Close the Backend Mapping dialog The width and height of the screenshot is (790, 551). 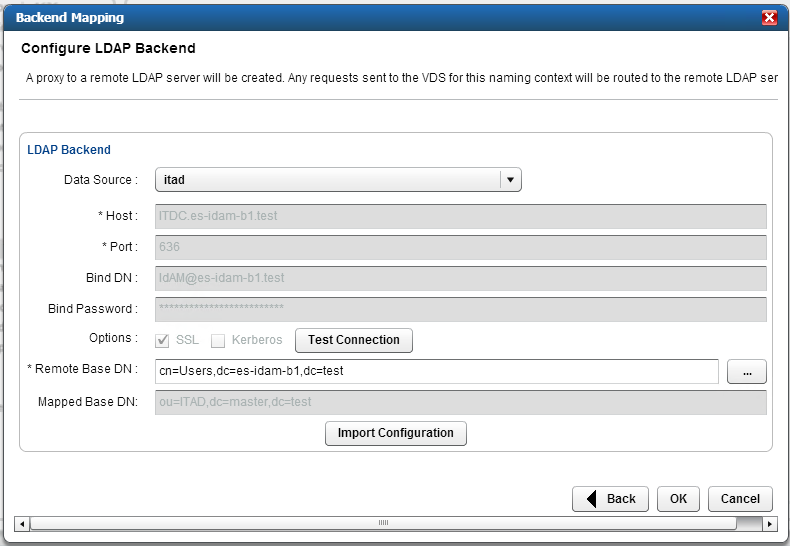point(769,18)
